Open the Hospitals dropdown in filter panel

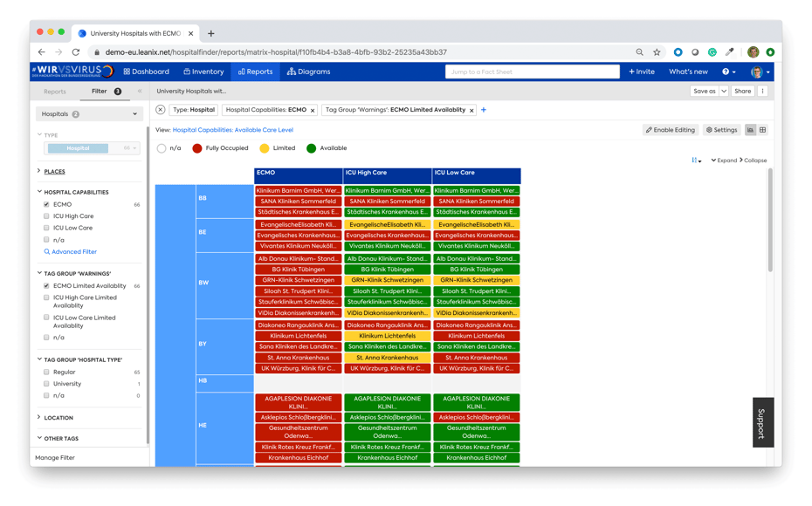coord(89,114)
